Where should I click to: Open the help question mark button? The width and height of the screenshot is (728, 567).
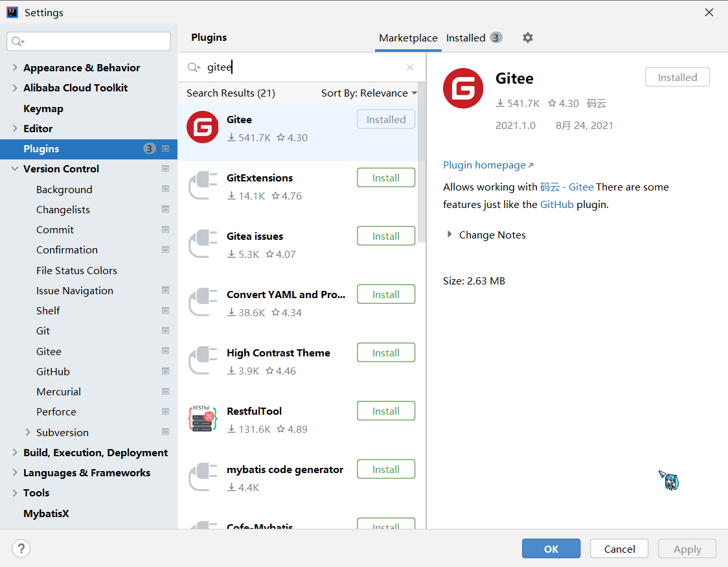[x=21, y=548]
